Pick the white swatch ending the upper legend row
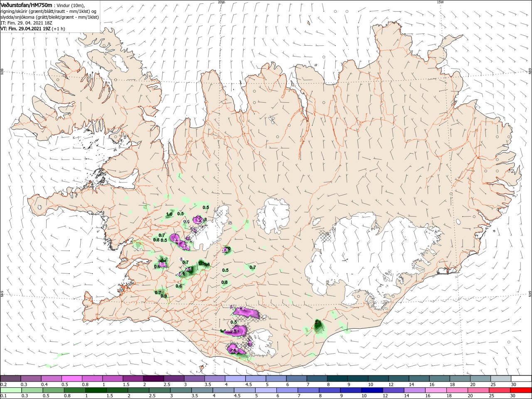Viewport: 532px width, 399px height. (x=521, y=379)
